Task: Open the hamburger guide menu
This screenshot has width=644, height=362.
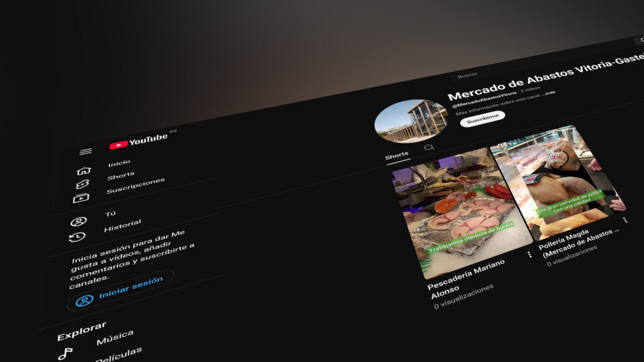Action: tap(86, 151)
